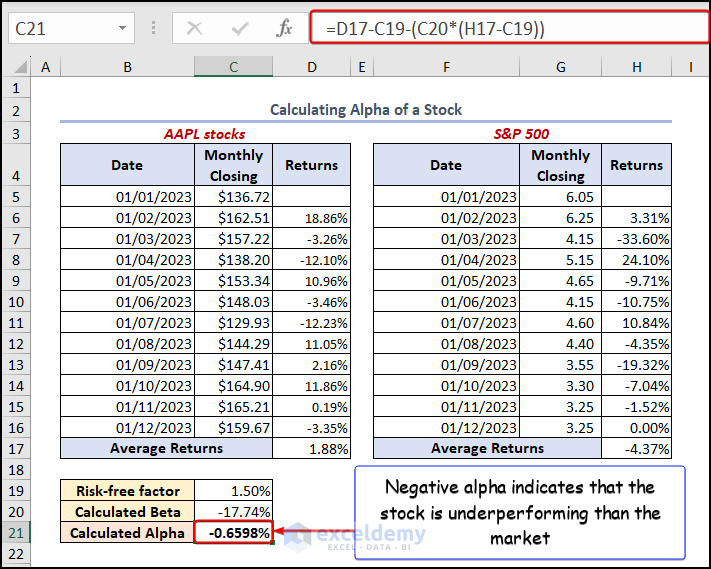This screenshot has height=569, width=711.
Task: Select S&P 500 date cell 01/09/2023
Action: pyautogui.click(x=447, y=365)
